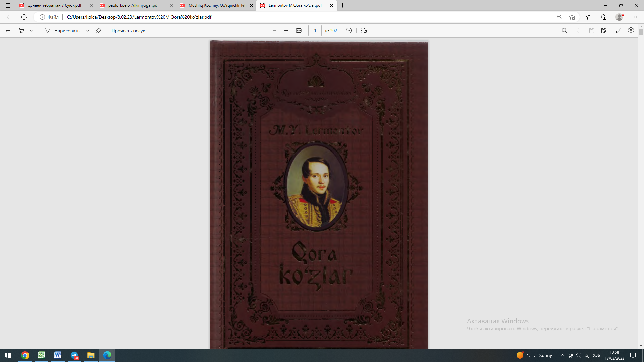Open the Windows Start menu
Viewport: 644px width, 362px height.
point(8,355)
